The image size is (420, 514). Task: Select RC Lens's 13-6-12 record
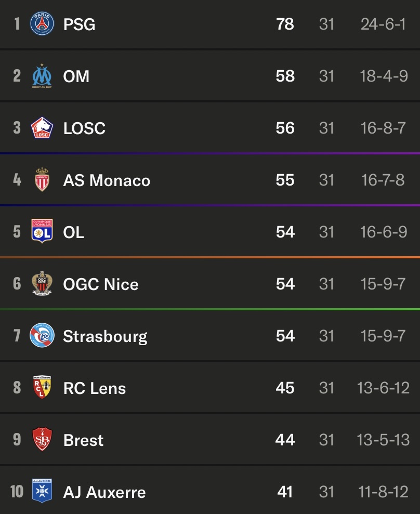(383, 388)
